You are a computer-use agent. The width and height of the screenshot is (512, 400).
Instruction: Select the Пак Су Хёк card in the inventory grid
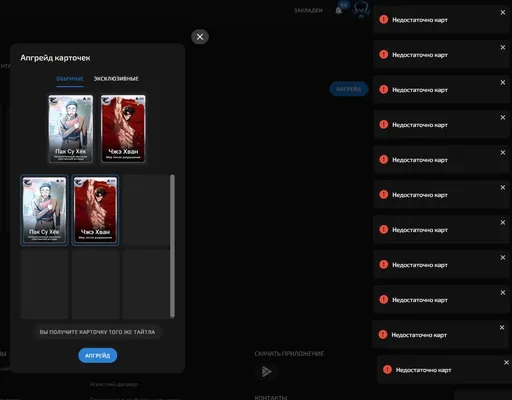pos(44,210)
